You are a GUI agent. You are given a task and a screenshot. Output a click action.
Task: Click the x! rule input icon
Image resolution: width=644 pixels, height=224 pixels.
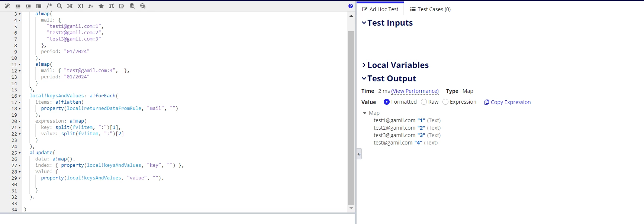pyautogui.click(x=80, y=6)
